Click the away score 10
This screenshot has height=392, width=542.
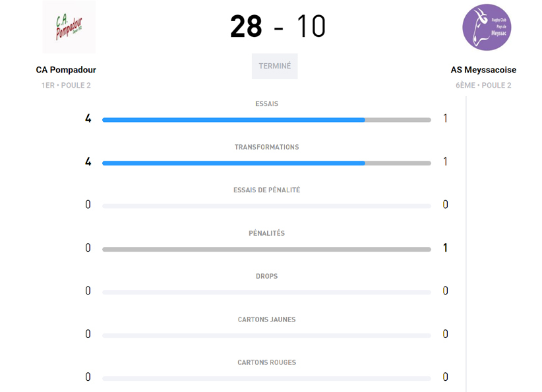coord(311,27)
